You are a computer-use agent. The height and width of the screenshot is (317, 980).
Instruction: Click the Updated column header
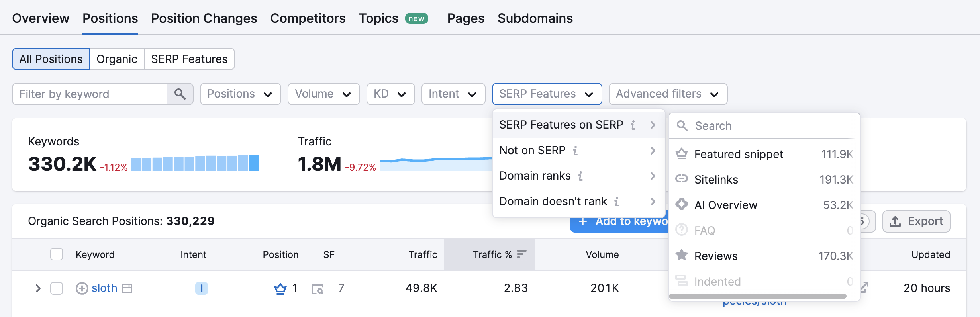coord(931,254)
